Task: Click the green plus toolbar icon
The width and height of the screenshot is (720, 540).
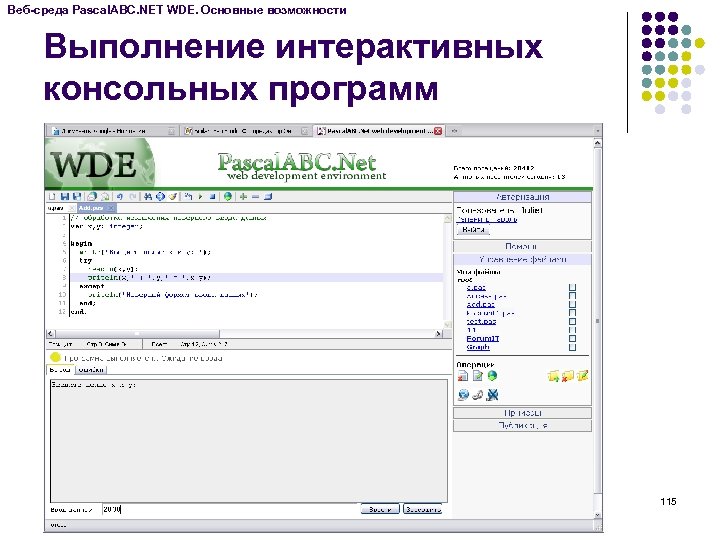Action: pos(243,197)
